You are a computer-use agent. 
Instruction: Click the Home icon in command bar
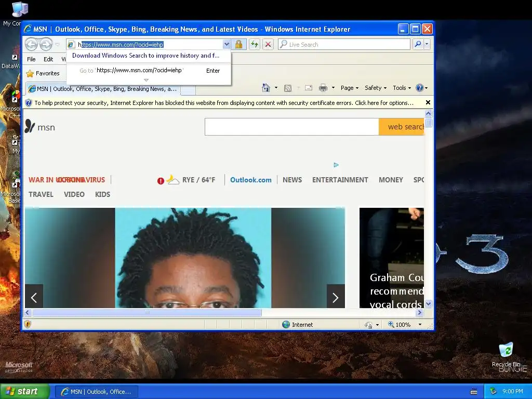tap(266, 88)
